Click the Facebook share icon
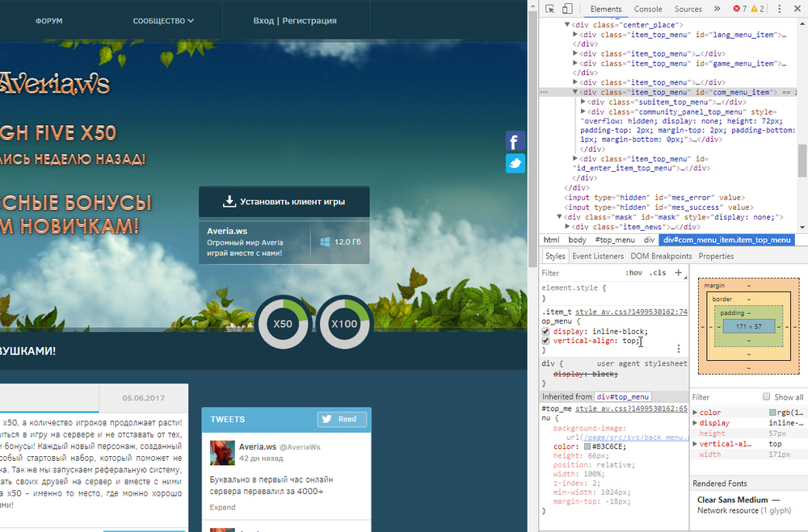Image resolution: width=808 pixels, height=532 pixels. (x=516, y=141)
